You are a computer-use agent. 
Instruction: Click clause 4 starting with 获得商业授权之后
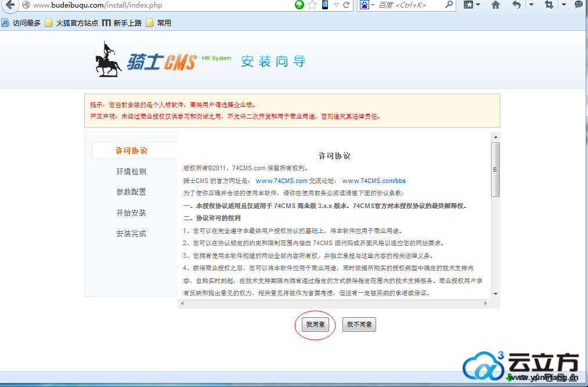pyautogui.click(x=333, y=281)
